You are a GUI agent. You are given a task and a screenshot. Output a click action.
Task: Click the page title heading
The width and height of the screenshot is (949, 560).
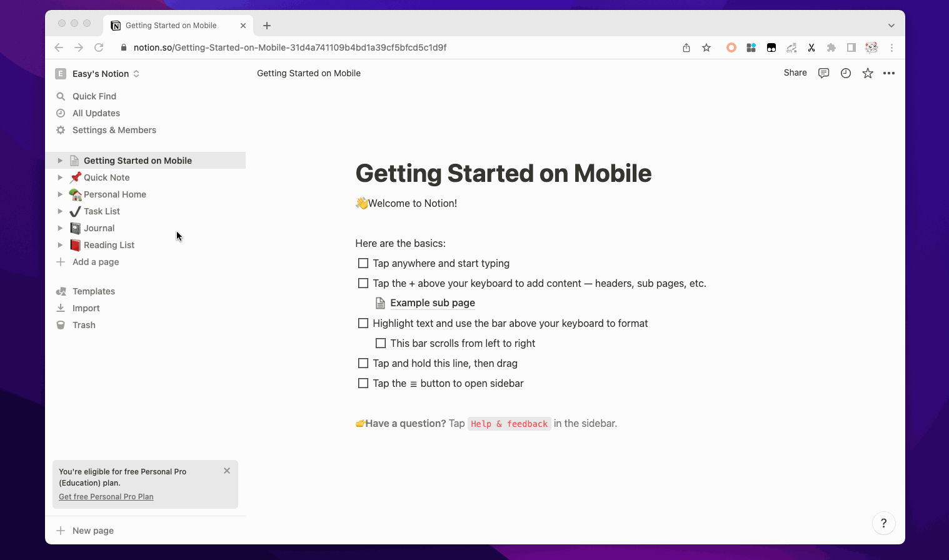pos(503,173)
